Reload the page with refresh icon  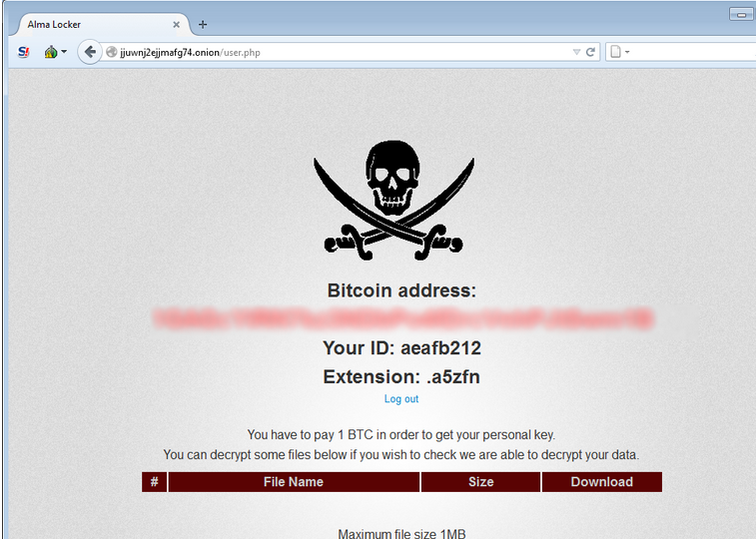(590, 52)
